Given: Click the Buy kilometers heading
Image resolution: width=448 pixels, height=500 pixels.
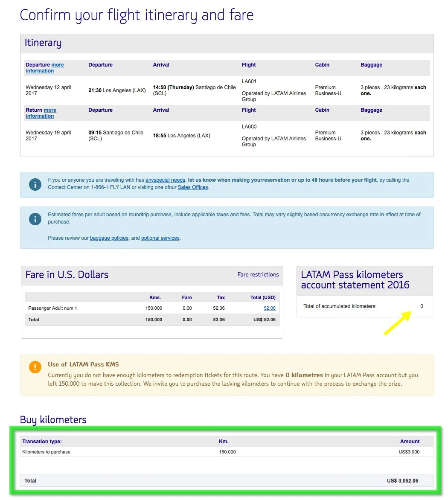Looking at the screenshot, I should pos(53,420).
